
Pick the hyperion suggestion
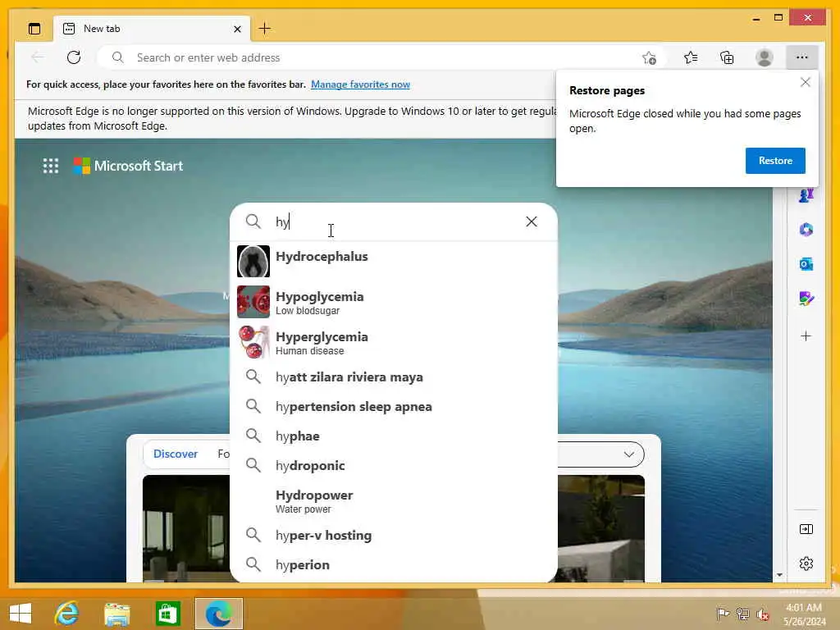click(x=394, y=564)
